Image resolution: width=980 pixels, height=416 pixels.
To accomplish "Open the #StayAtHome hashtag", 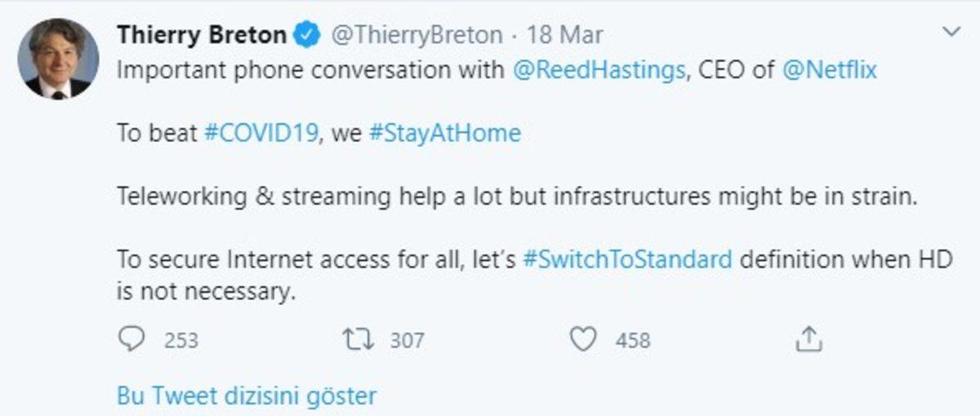I will tap(444, 133).
